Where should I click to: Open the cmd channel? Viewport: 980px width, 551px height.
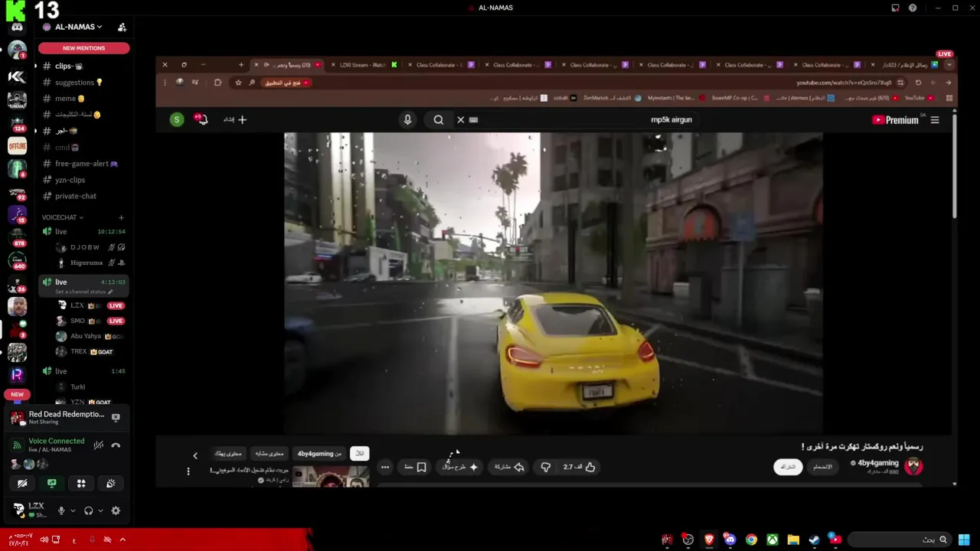84,148
